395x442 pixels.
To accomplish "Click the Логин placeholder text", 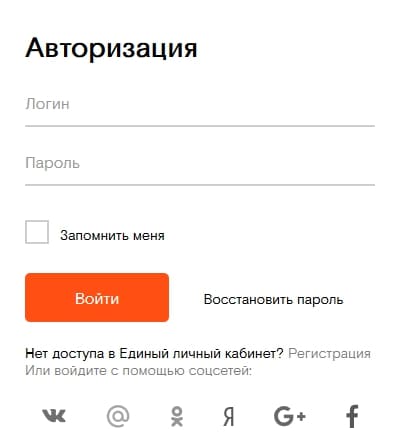I will [x=47, y=104].
